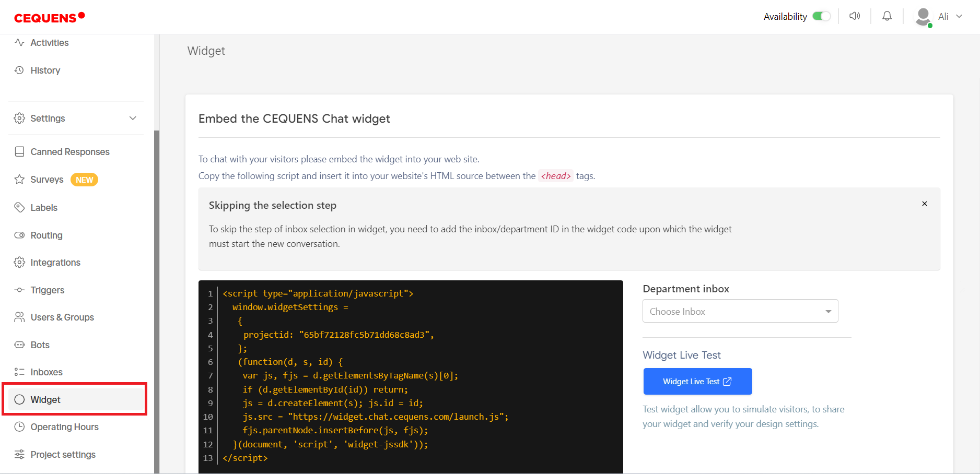Click the Inboxes list icon
This screenshot has width=980, height=474.
[x=19, y=372]
